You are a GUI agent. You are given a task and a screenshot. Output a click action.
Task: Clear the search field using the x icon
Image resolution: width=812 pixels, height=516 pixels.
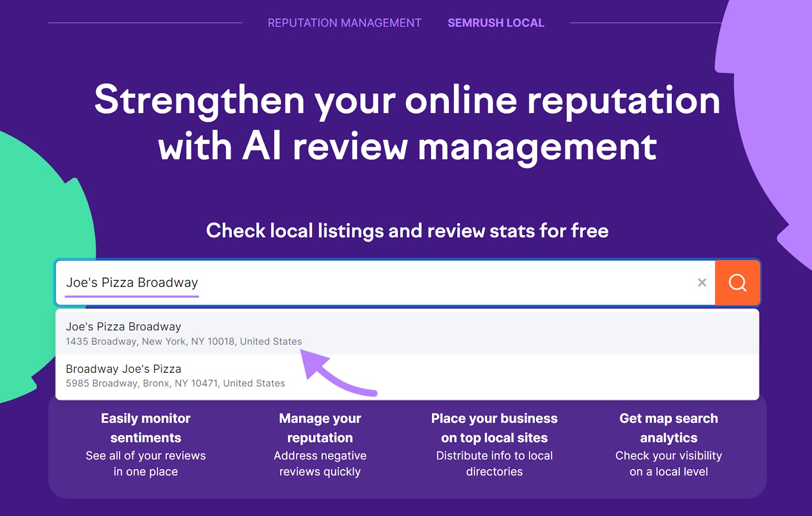(x=702, y=283)
